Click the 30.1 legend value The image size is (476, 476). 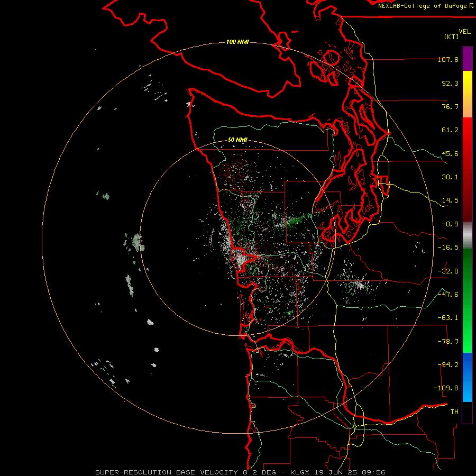pyautogui.click(x=450, y=177)
